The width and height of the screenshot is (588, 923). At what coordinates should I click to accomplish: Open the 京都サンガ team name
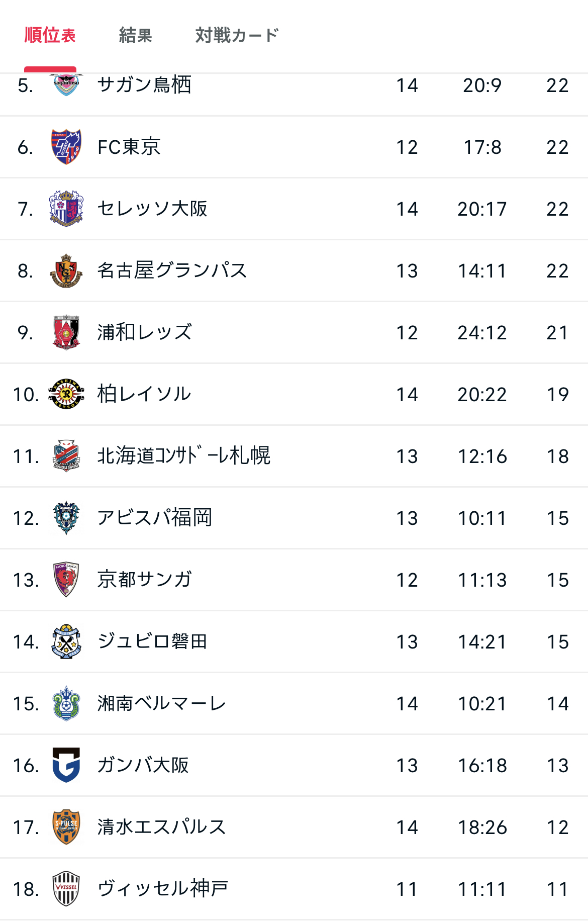(145, 580)
